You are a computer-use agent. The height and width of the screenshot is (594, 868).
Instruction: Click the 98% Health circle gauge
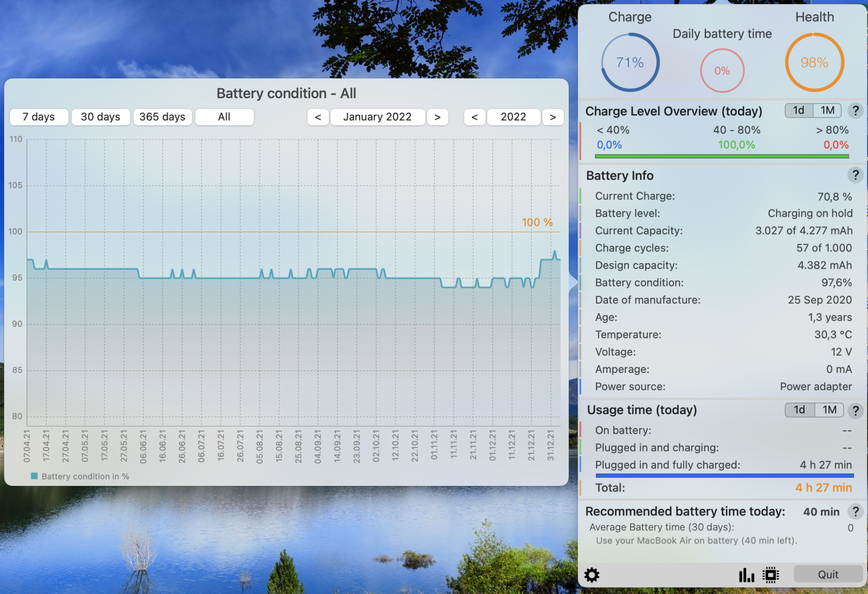click(x=815, y=63)
